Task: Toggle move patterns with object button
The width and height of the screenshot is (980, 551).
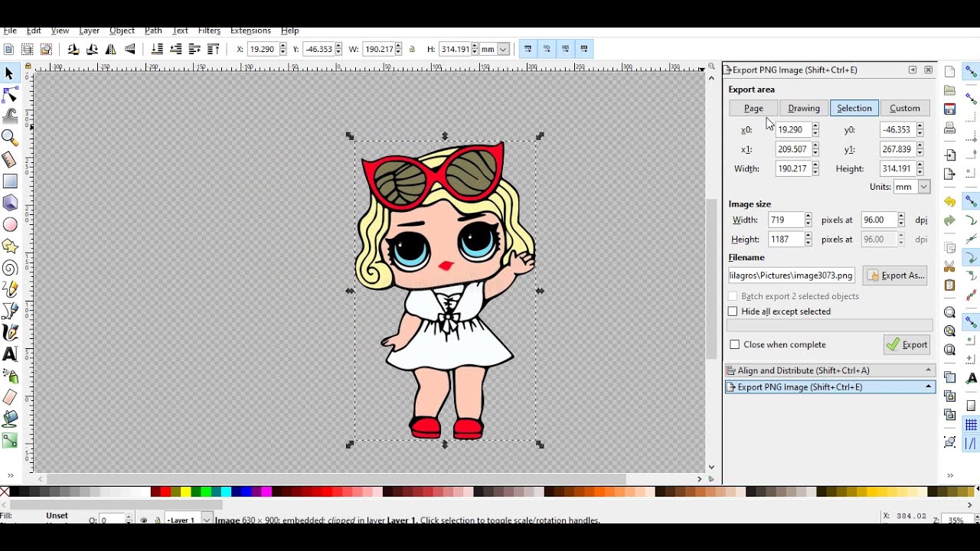Action: (x=584, y=49)
